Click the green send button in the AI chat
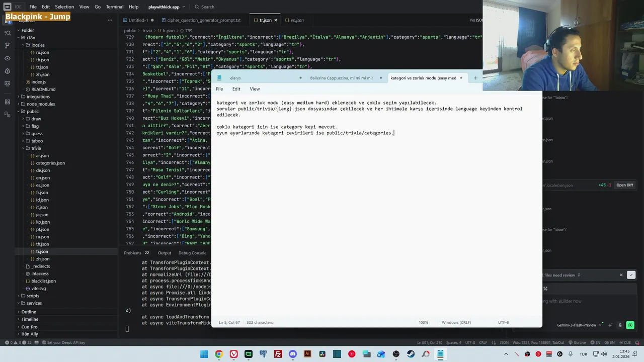The height and width of the screenshot is (362, 644). 630,325
